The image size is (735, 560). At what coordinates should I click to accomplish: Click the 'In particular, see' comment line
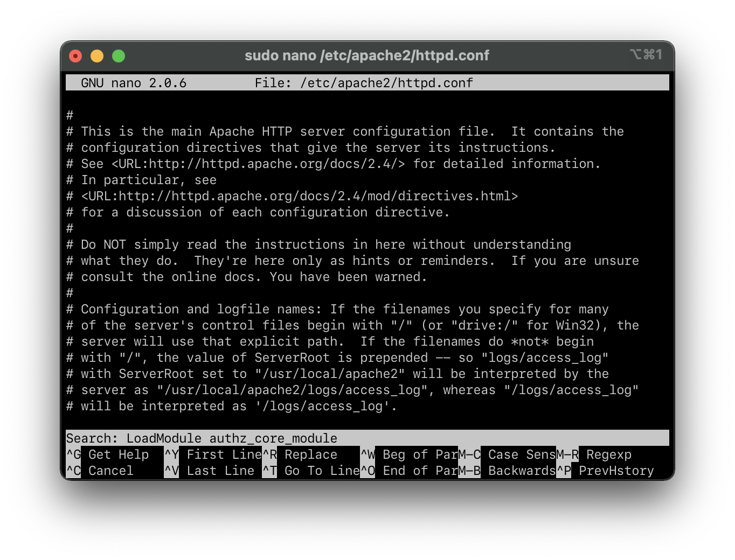141,180
